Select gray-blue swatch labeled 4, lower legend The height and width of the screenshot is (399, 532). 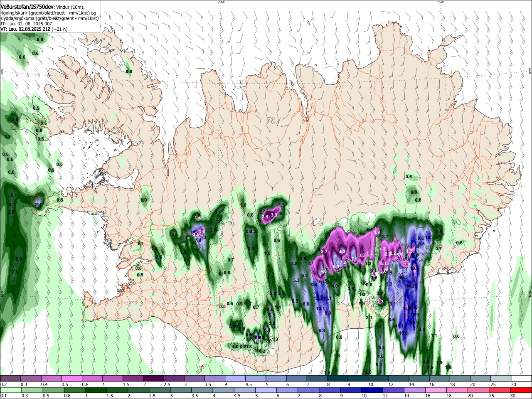pyautogui.click(x=223, y=390)
